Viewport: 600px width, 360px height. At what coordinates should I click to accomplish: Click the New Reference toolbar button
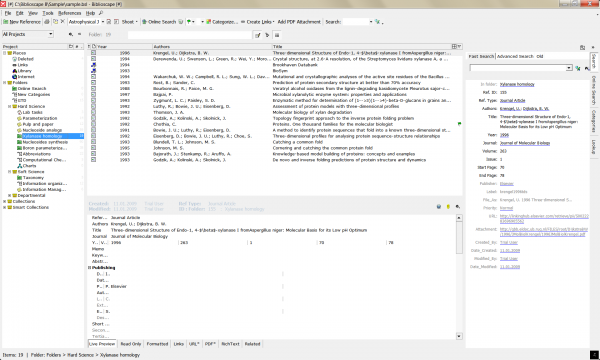(x=22, y=22)
